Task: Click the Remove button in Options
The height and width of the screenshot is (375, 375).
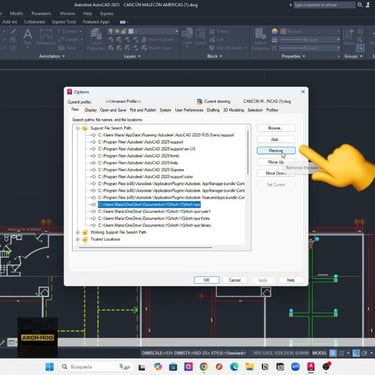Action: 276,151
